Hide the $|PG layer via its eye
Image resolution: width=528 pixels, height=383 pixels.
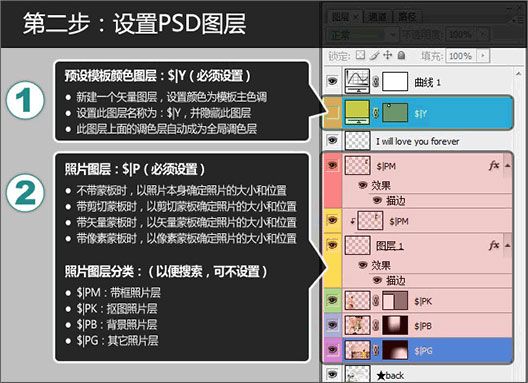point(332,350)
